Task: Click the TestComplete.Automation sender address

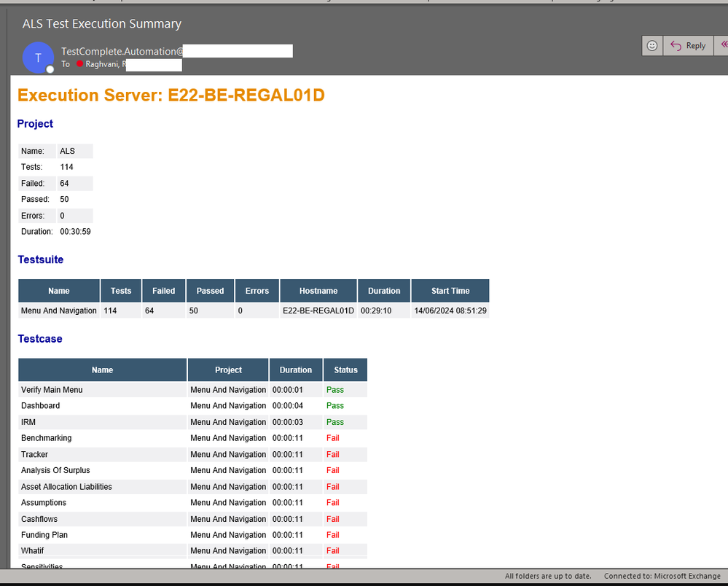Action: click(121, 51)
